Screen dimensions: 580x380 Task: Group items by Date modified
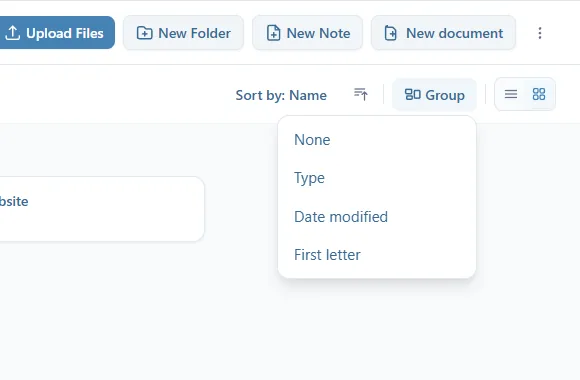click(x=377, y=216)
